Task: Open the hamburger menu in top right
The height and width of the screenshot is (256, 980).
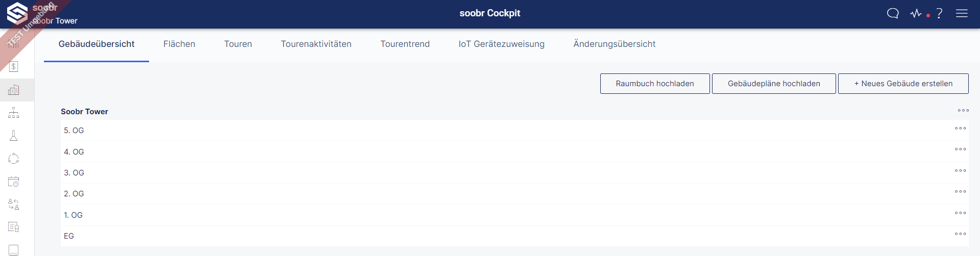Action: (962, 13)
